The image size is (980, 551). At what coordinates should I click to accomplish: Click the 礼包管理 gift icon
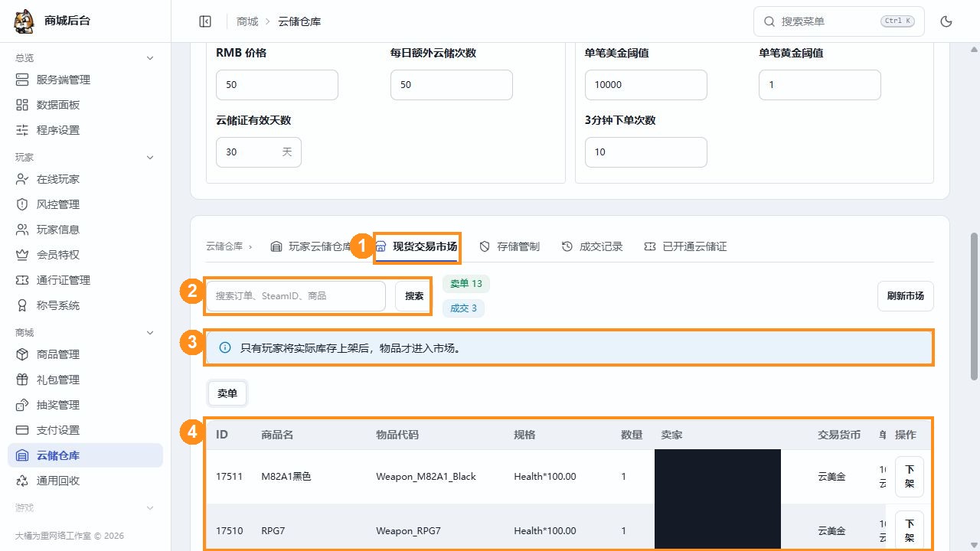(22, 380)
